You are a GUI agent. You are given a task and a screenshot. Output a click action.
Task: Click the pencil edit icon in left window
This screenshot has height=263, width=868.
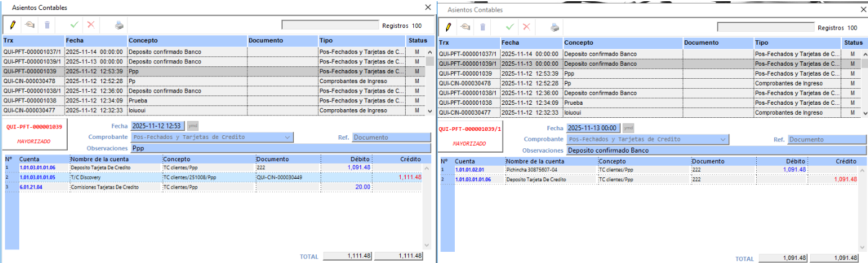tap(12, 25)
